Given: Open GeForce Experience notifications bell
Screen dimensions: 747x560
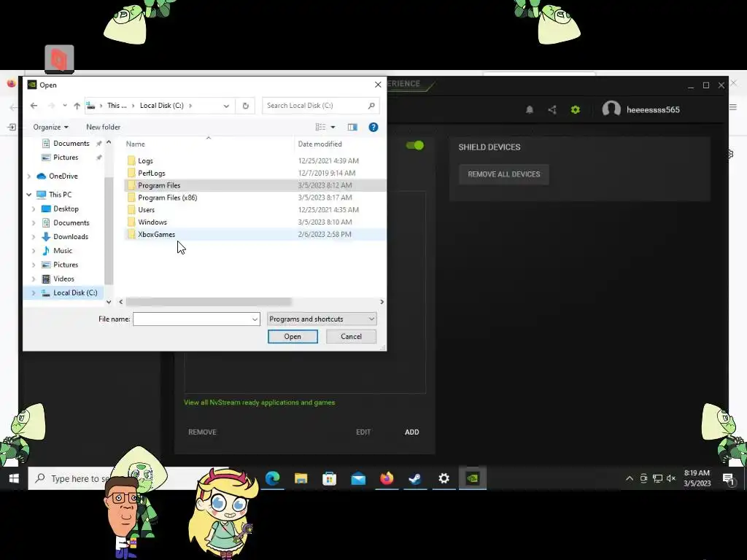Looking at the screenshot, I should [530, 110].
